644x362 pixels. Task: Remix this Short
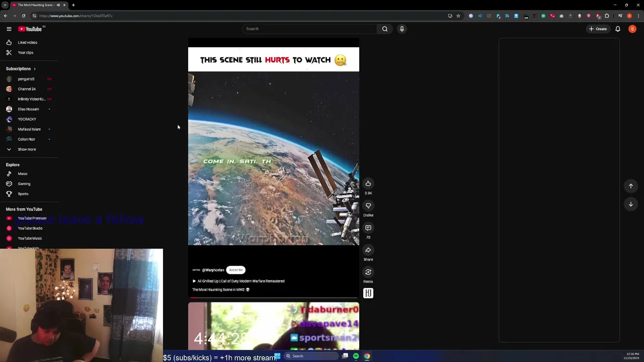(368, 272)
